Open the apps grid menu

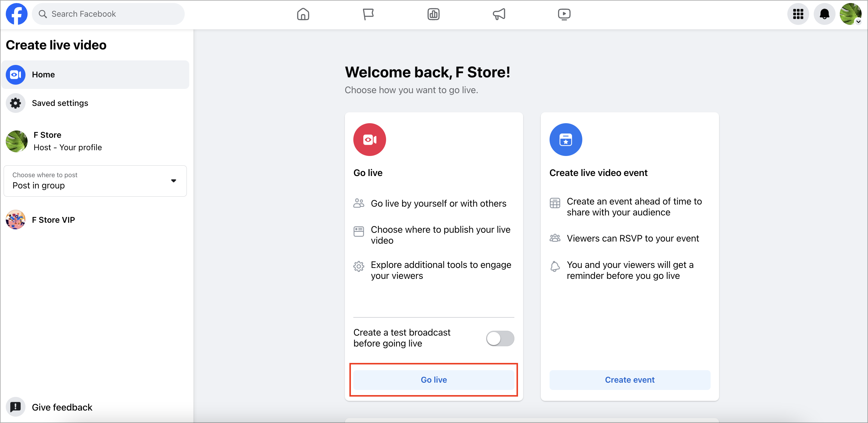(798, 14)
